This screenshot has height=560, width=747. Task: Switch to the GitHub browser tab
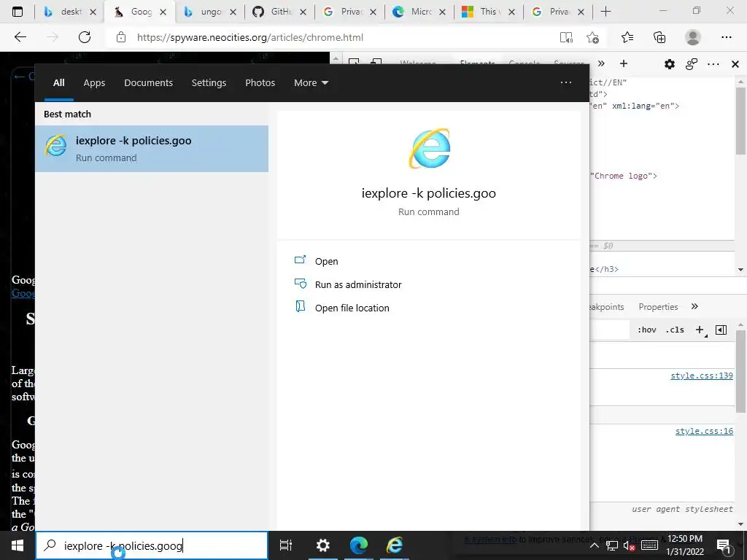pyautogui.click(x=279, y=12)
